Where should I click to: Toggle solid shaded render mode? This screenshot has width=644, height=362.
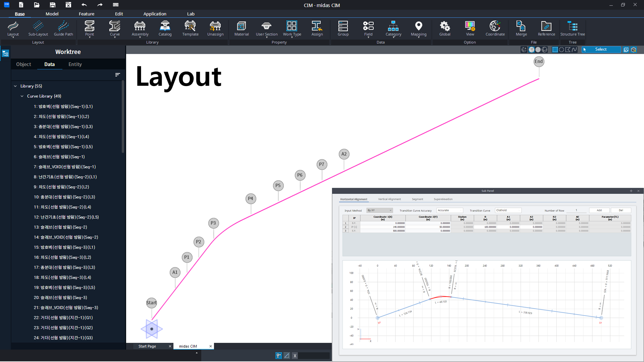(538, 50)
